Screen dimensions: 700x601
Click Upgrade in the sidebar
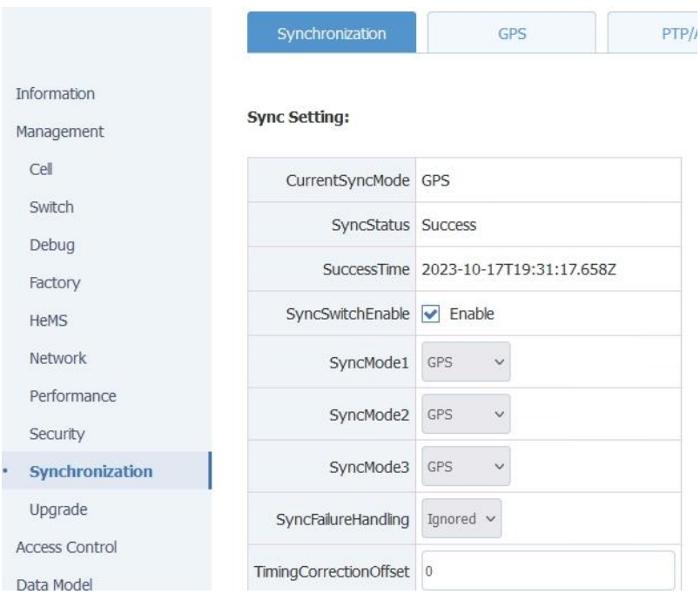[x=57, y=509]
